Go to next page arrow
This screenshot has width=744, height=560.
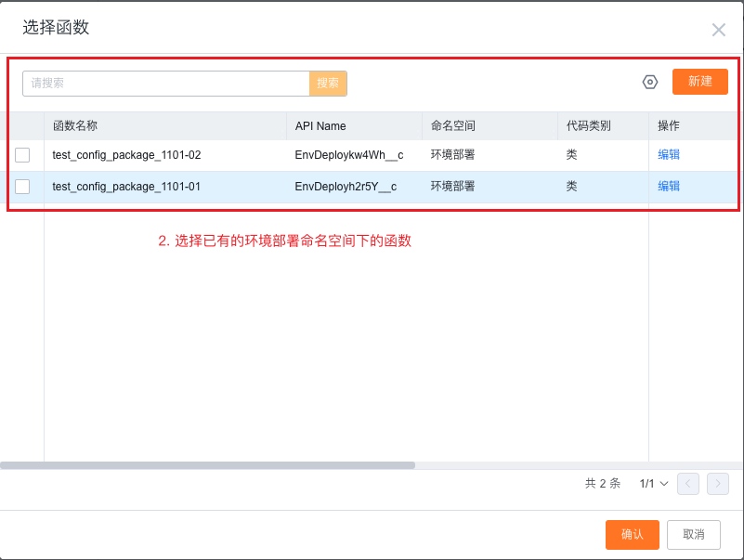tap(717, 483)
